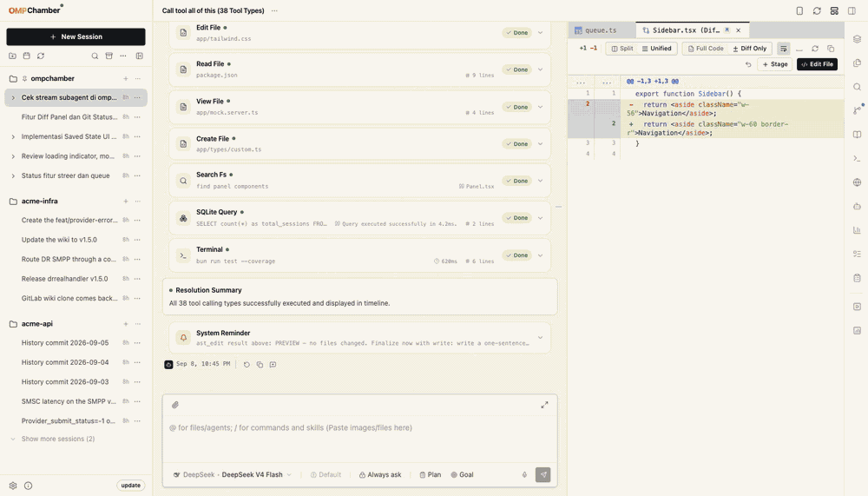Toggle right side panel from top bar
The width and height of the screenshot is (868, 496).
tap(852, 10)
